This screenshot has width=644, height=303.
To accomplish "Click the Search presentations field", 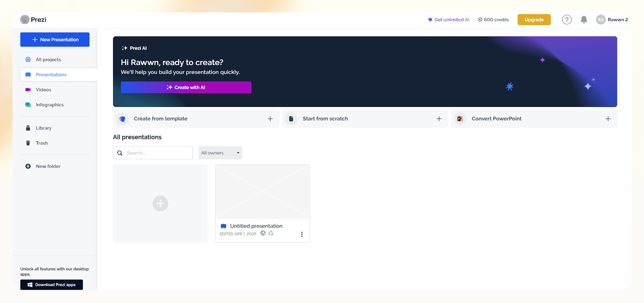I will (x=153, y=153).
